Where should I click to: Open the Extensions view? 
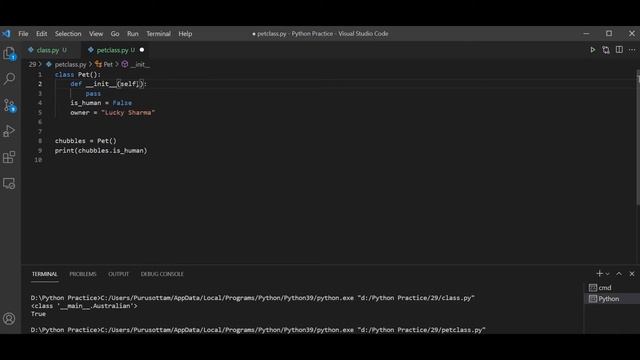(x=9, y=157)
